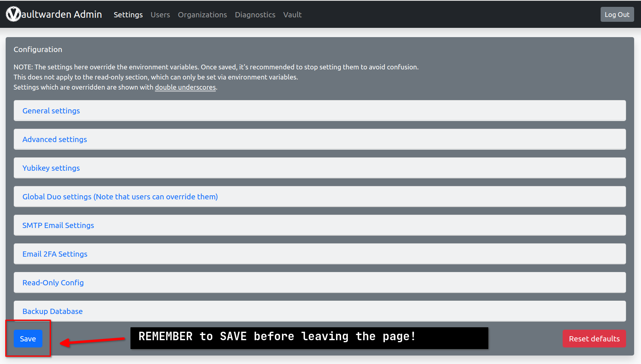Expand the Yubikey settings section

point(51,168)
